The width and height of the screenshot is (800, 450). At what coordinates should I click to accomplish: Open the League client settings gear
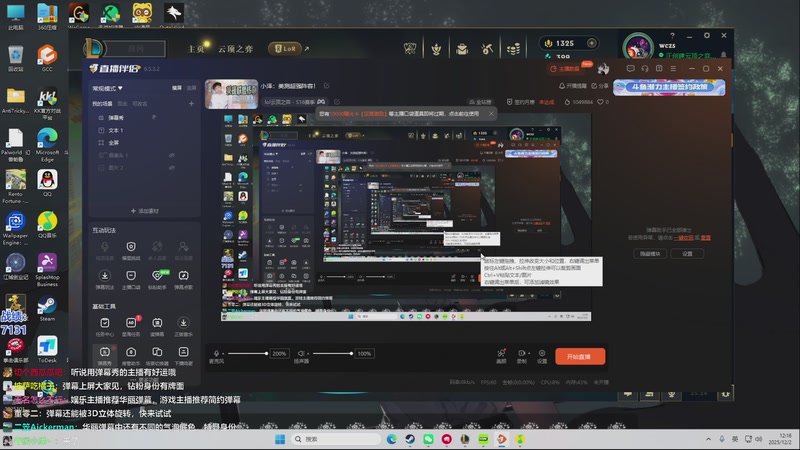click(707, 36)
